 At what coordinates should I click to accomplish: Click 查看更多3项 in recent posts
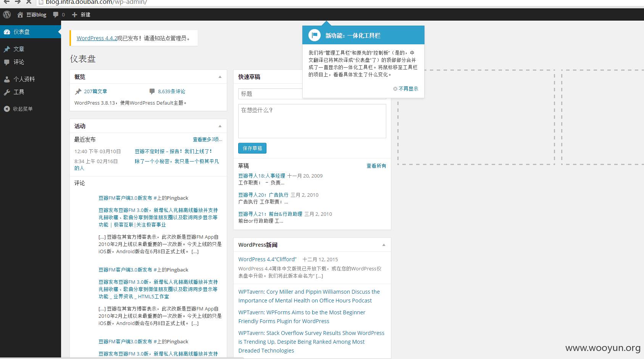tap(207, 139)
